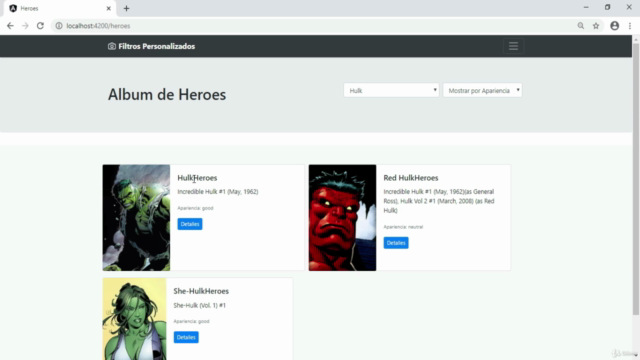The image size is (640, 360).
Task: Click 'Apariencia: good' on Hulk card
Action: click(195, 208)
